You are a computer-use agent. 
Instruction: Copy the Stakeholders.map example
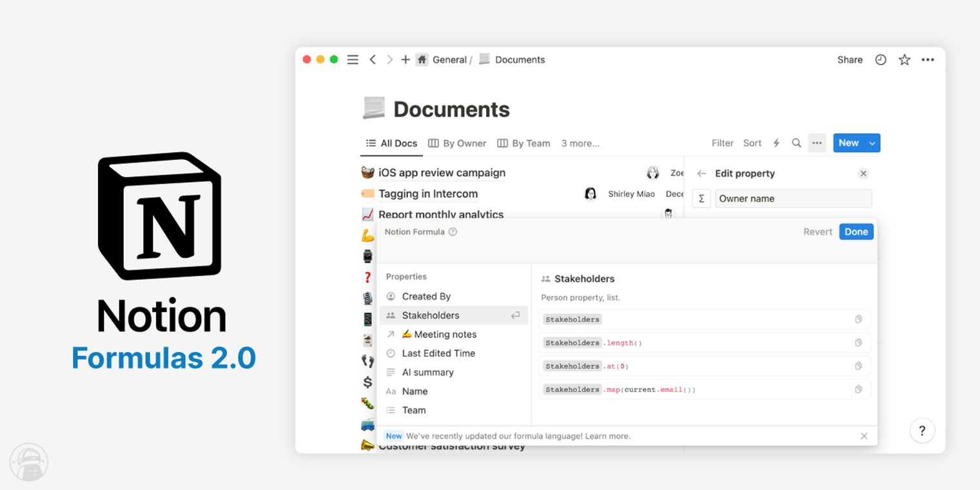tap(858, 389)
